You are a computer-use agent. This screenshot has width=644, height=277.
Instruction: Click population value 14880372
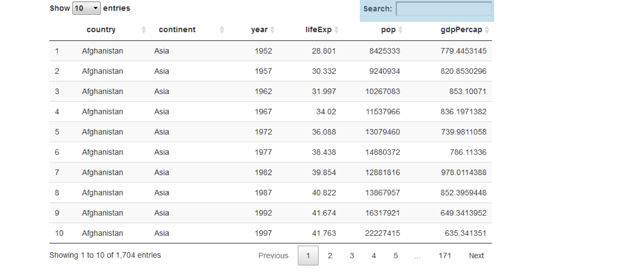383,152
